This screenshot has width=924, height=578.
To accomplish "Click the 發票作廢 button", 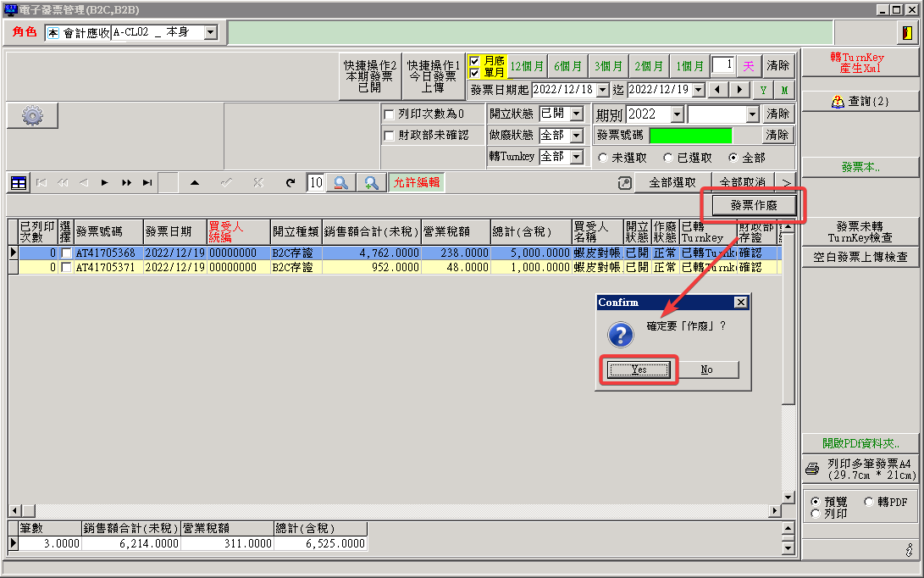I will 753,205.
